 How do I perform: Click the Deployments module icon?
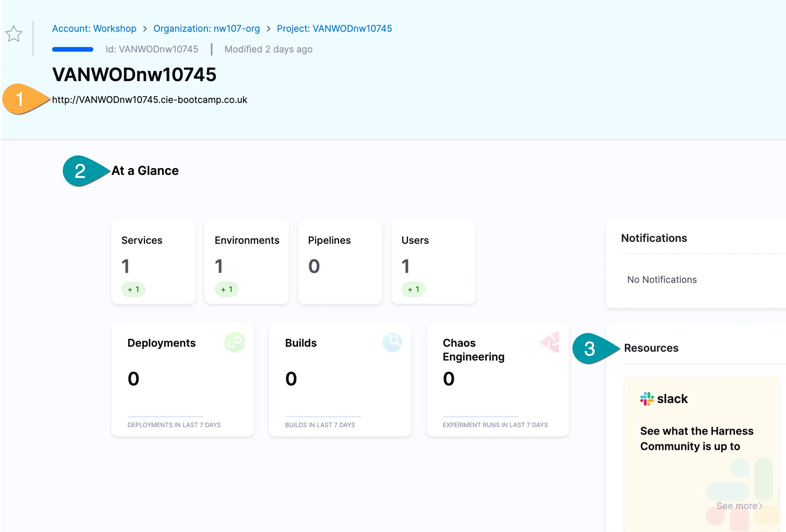234,342
